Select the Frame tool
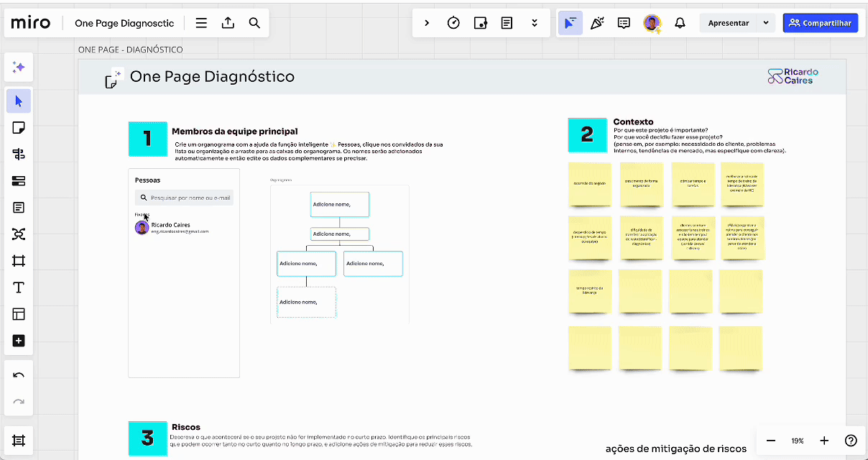Viewport: 868px width, 460px height. click(19, 261)
